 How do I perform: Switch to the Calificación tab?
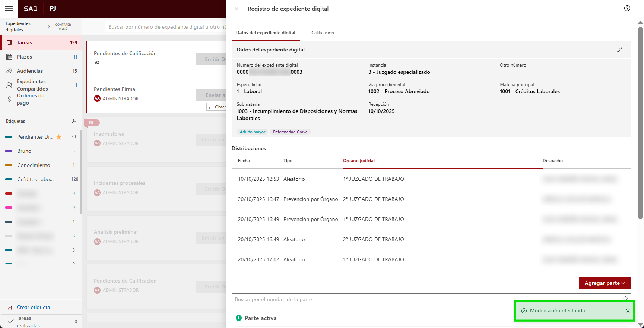point(323,33)
